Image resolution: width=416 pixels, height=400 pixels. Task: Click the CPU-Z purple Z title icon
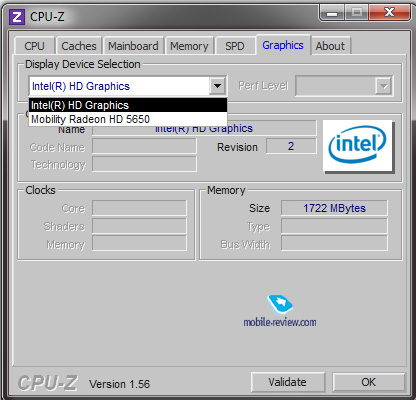[x=17, y=17]
